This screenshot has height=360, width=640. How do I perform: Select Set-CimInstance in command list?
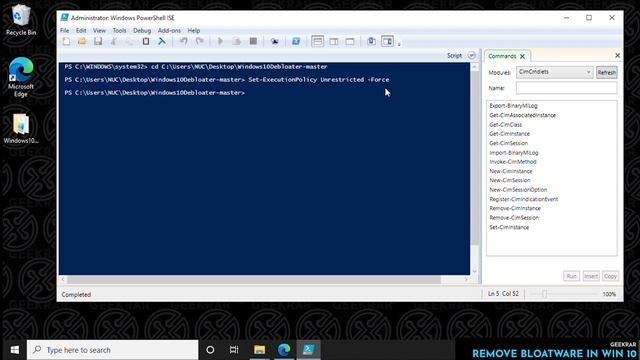tap(509, 227)
